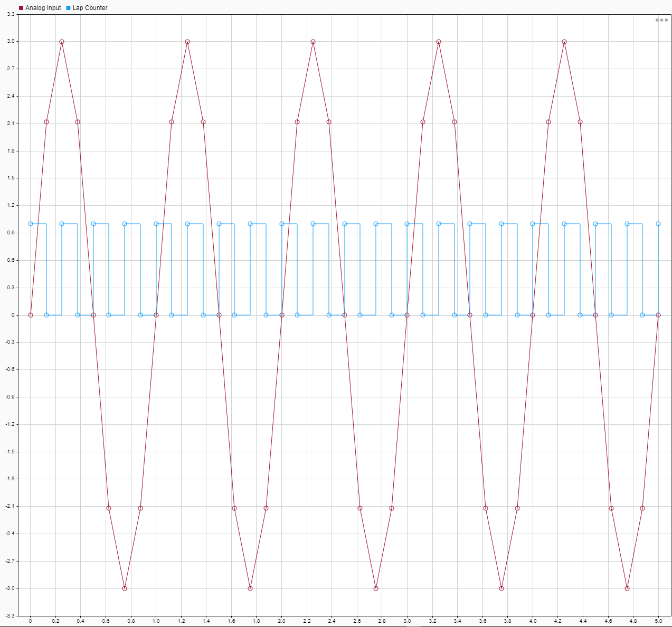Image resolution: width=672 pixels, height=627 pixels.
Task: Select Analog Input peak marker near time 1.25
Action: [187, 42]
